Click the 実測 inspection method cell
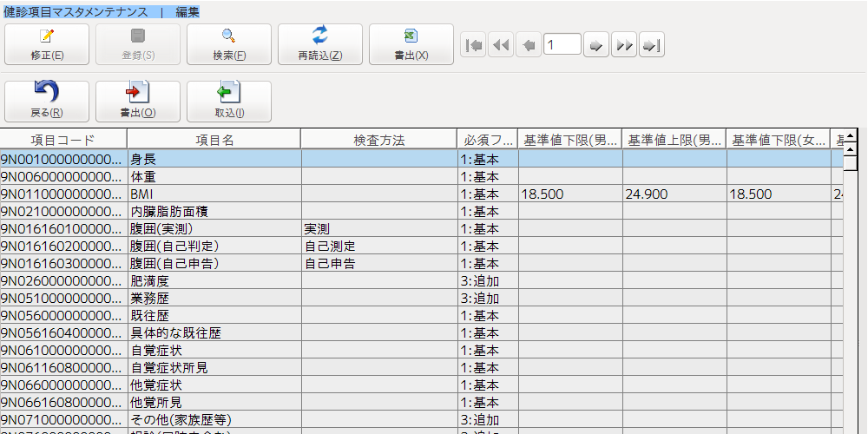868x434 pixels. pyautogui.click(x=379, y=228)
